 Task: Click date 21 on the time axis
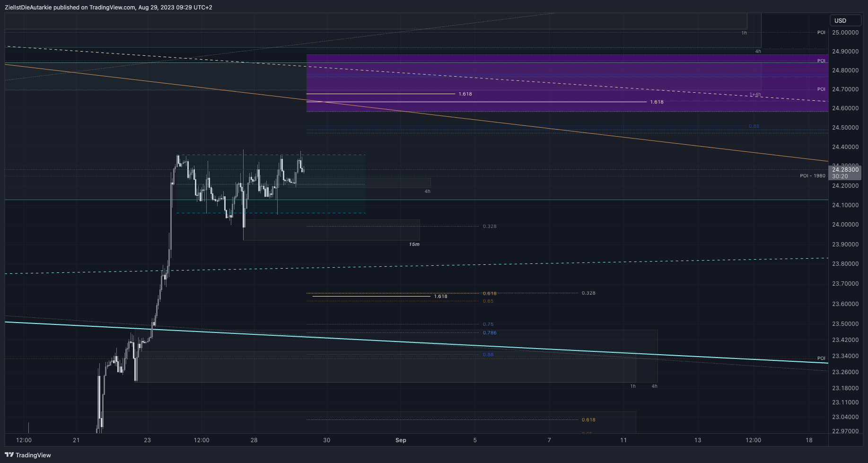click(x=76, y=440)
